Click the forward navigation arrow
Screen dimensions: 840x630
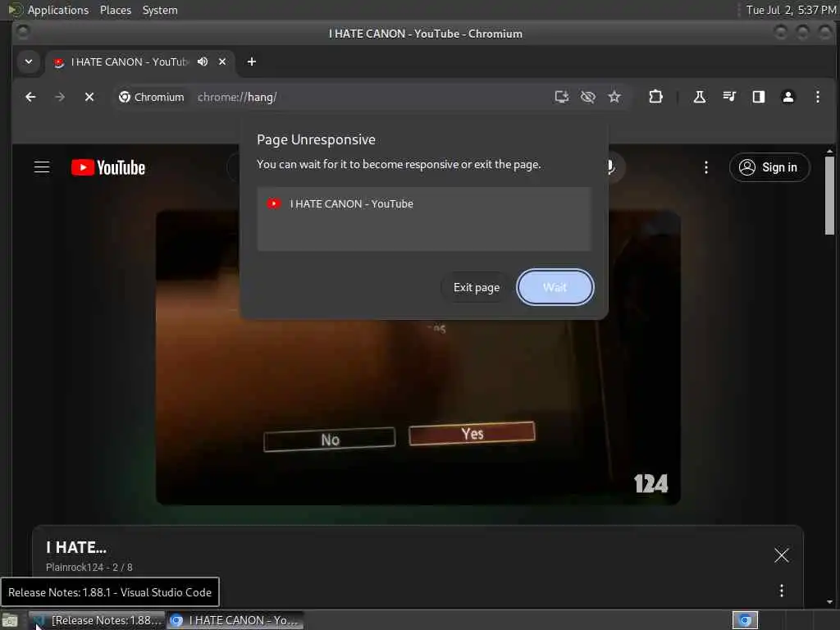click(x=60, y=97)
